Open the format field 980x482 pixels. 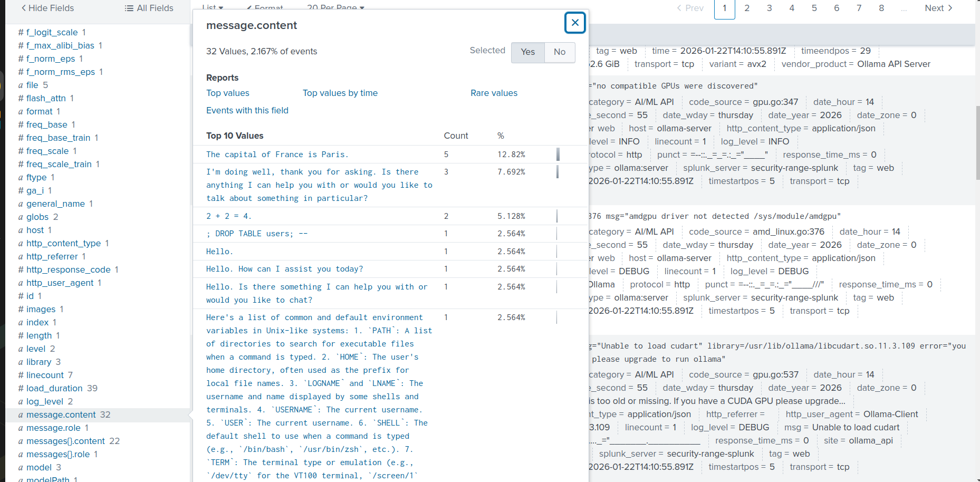pos(40,111)
